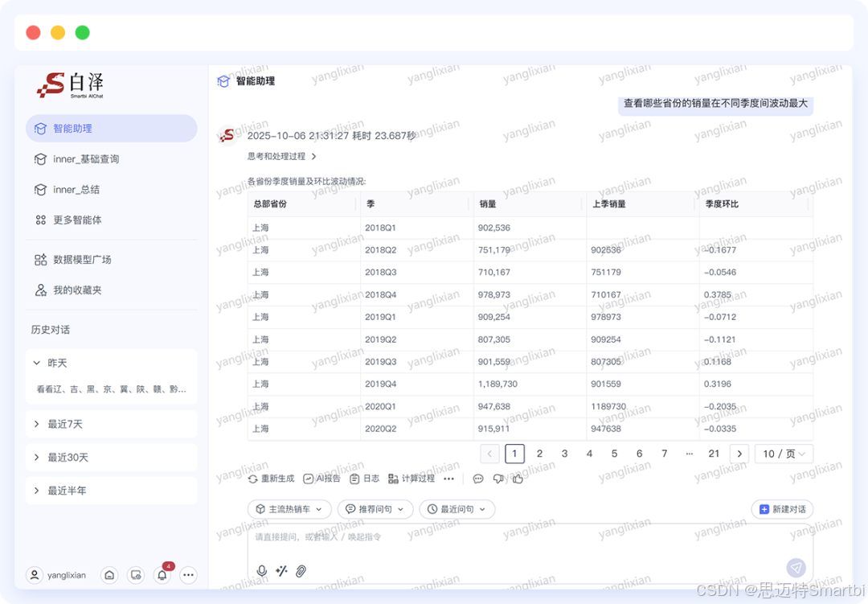Click the send message button
The image size is (868, 604).
[x=796, y=568]
